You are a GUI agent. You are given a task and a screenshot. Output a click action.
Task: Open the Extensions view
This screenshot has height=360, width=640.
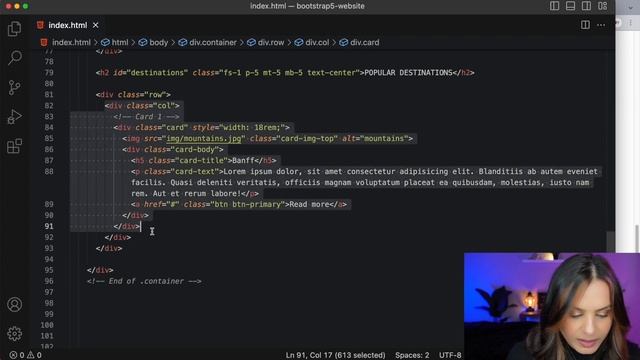pyautogui.click(x=15, y=146)
